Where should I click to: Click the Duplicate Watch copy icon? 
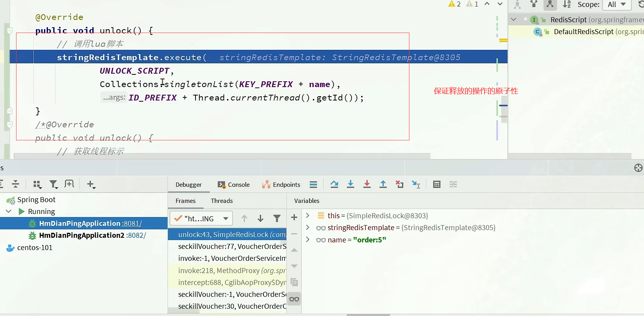click(294, 282)
